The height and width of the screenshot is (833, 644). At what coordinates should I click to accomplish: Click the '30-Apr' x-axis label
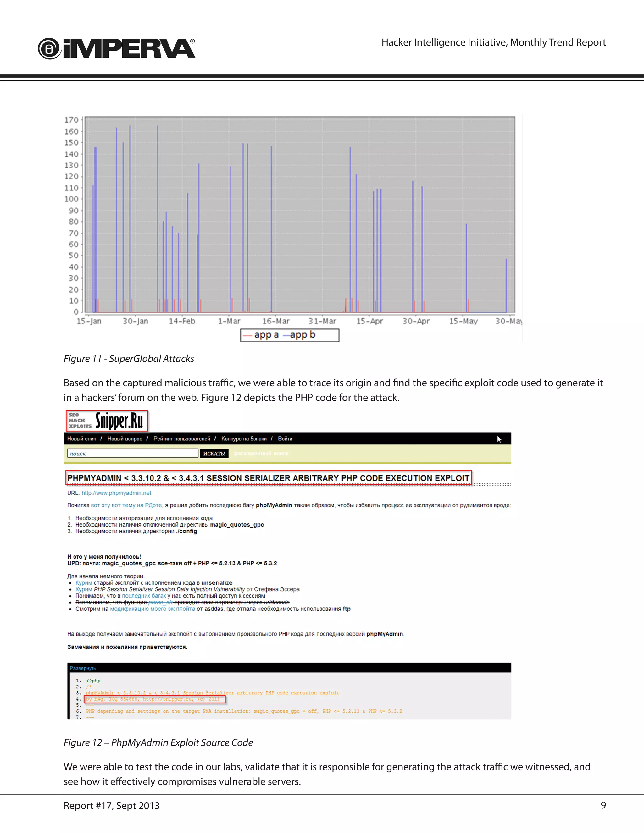coord(416,321)
